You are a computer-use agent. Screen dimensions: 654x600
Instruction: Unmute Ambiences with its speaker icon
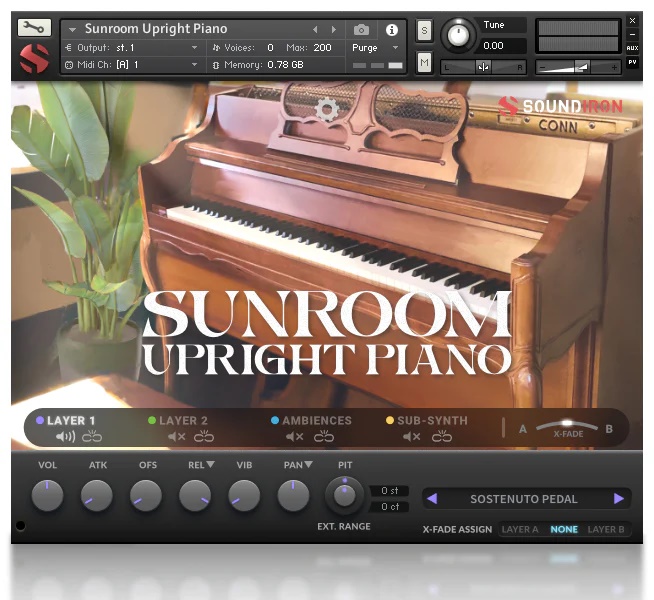tap(294, 437)
